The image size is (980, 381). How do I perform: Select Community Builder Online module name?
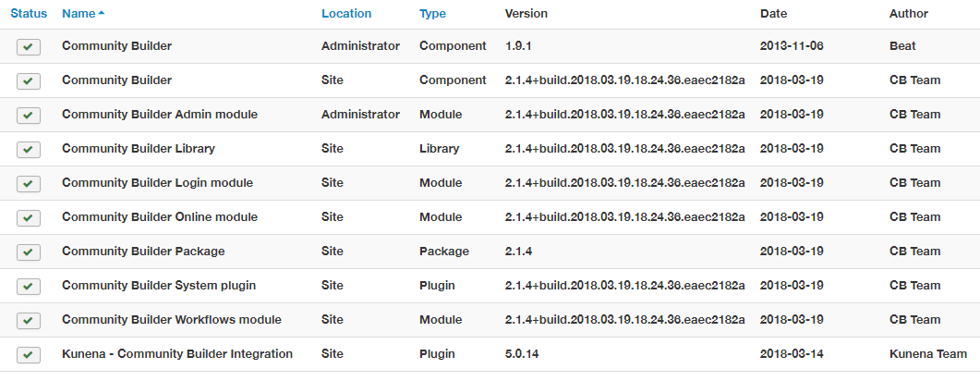(160, 217)
